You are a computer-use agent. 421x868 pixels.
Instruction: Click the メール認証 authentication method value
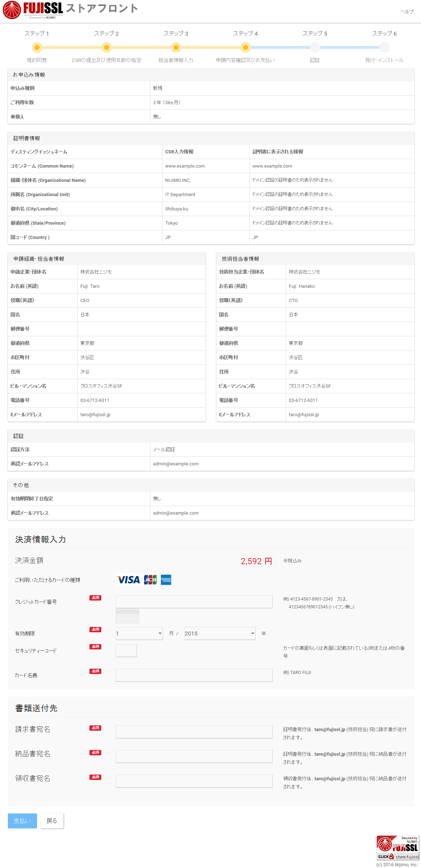pyautogui.click(x=164, y=450)
